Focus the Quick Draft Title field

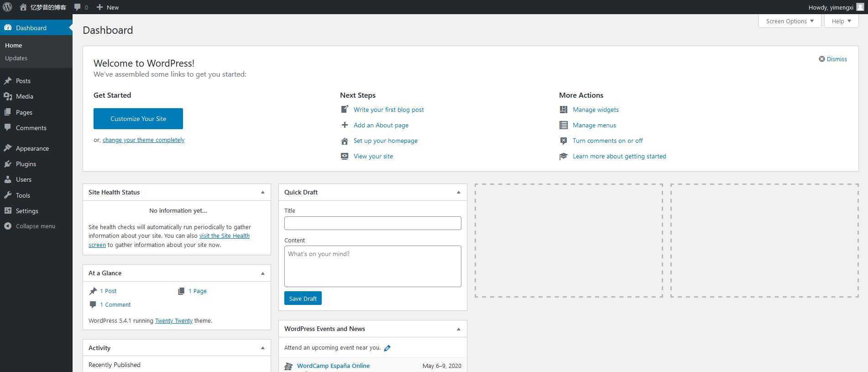point(373,223)
